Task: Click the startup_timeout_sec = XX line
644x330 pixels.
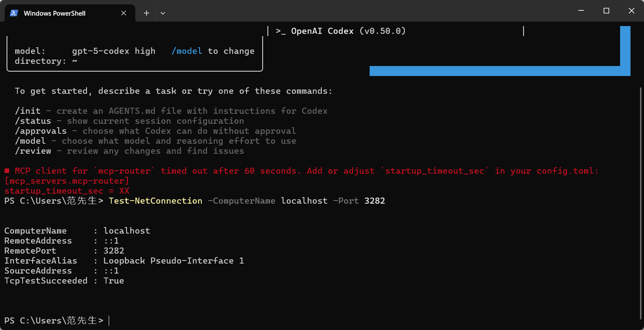Action: (67, 191)
